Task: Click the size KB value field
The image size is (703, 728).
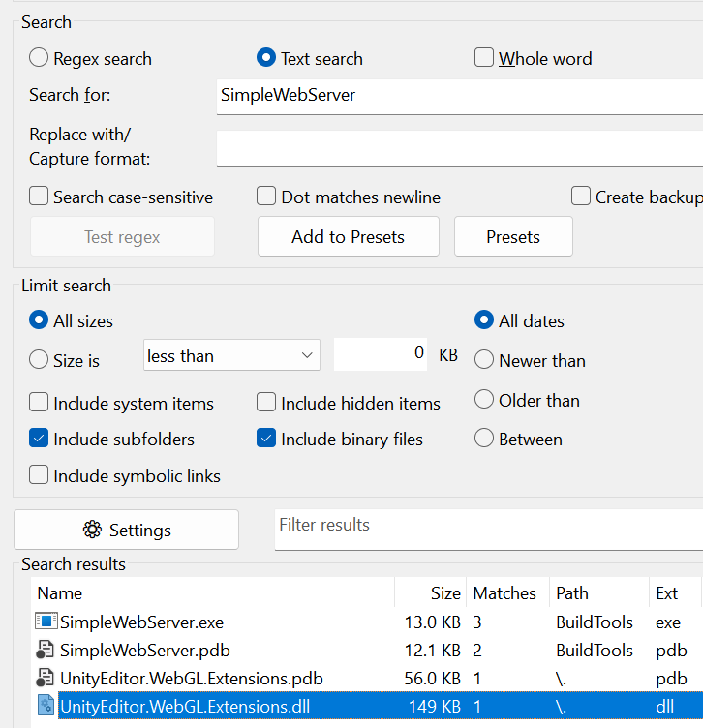Action: coord(381,354)
